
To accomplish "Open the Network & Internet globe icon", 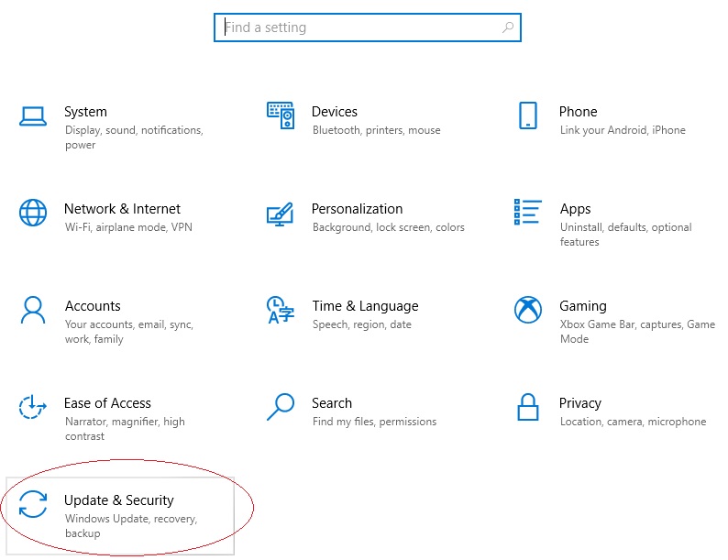I will click(x=33, y=213).
